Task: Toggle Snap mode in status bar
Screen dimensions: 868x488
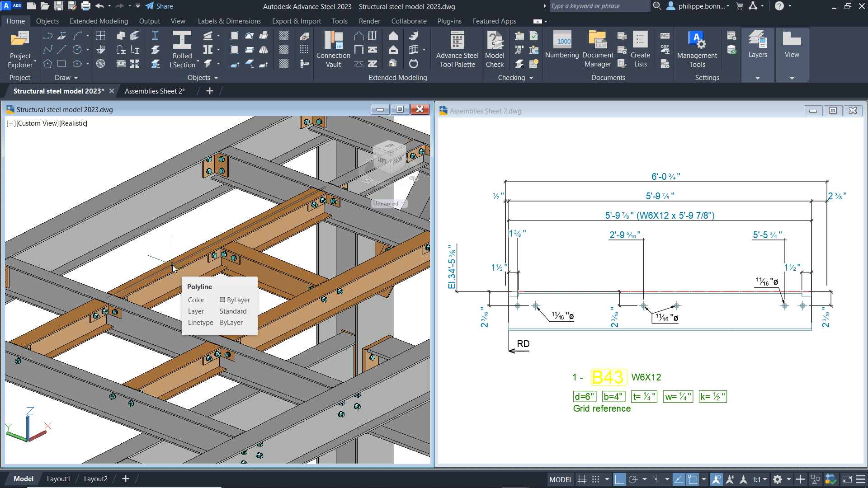Action: pyautogui.click(x=596, y=479)
